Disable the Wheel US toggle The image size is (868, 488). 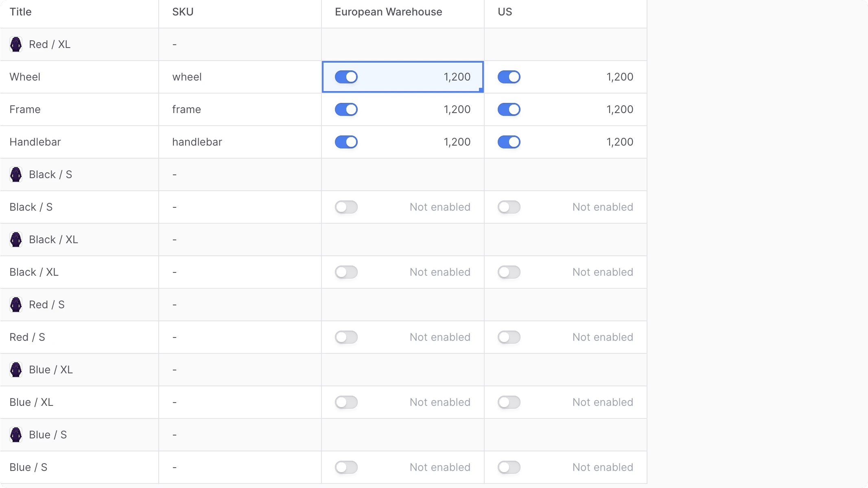point(509,77)
